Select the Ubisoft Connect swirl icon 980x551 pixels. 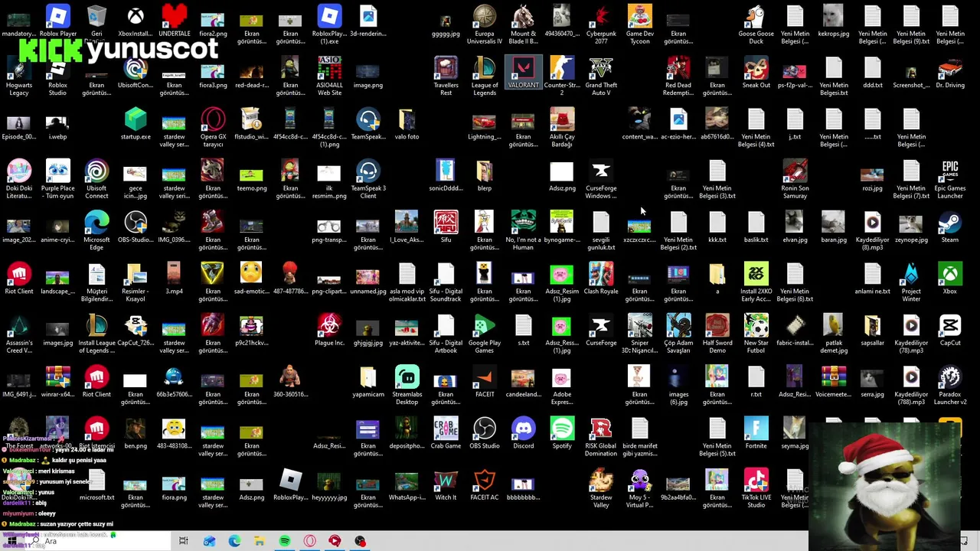(x=96, y=178)
